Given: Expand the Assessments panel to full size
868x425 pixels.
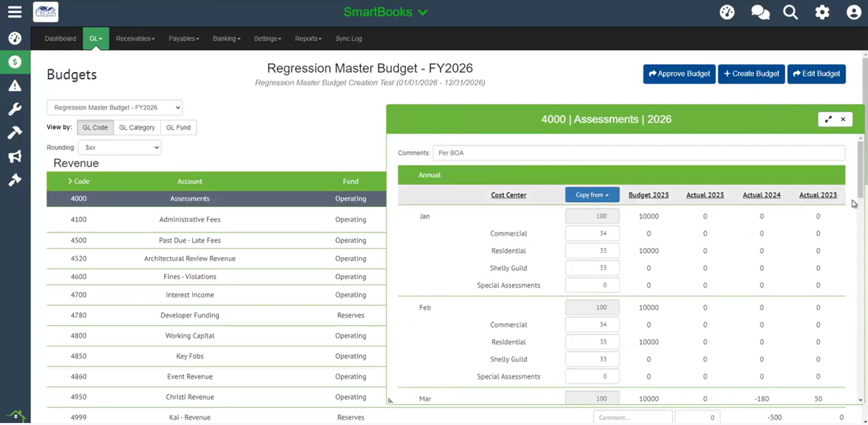Looking at the screenshot, I should point(828,119).
